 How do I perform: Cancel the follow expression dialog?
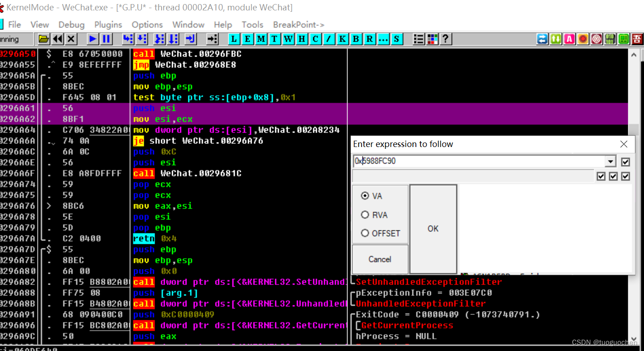point(380,259)
